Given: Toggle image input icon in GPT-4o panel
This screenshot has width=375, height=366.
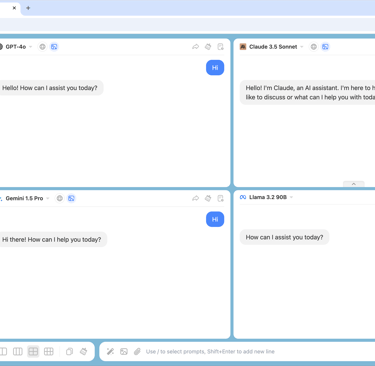Looking at the screenshot, I should pos(54,47).
